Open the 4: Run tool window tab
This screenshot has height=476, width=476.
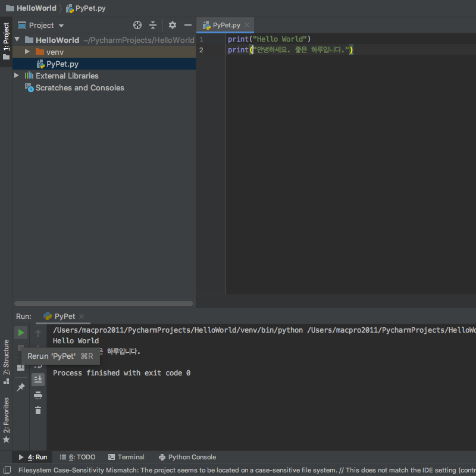(33, 457)
